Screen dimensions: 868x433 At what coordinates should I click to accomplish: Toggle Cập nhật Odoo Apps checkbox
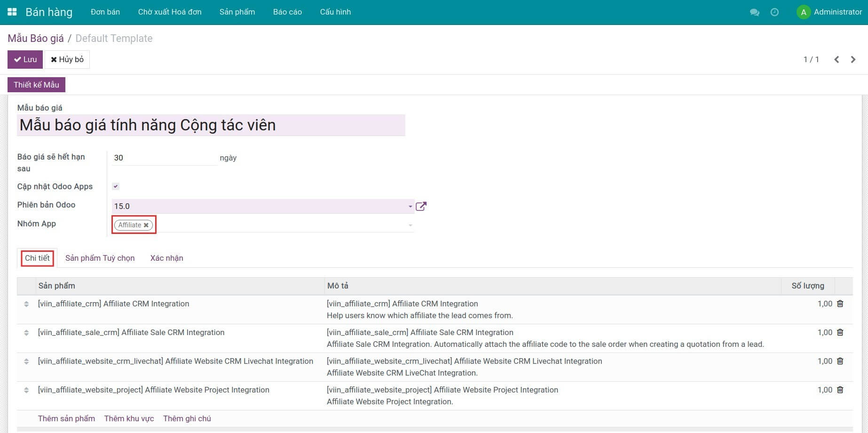(x=116, y=186)
